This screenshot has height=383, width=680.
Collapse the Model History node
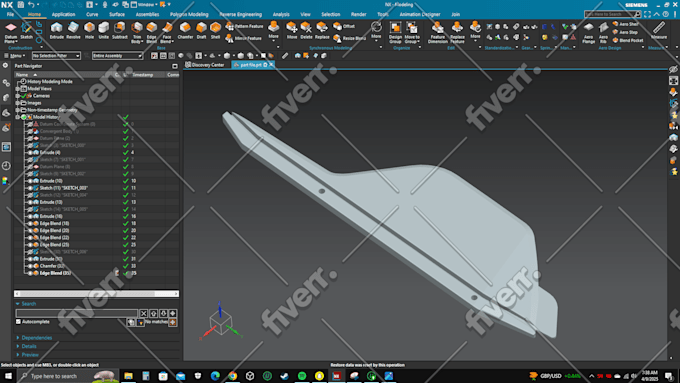[18, 117]
